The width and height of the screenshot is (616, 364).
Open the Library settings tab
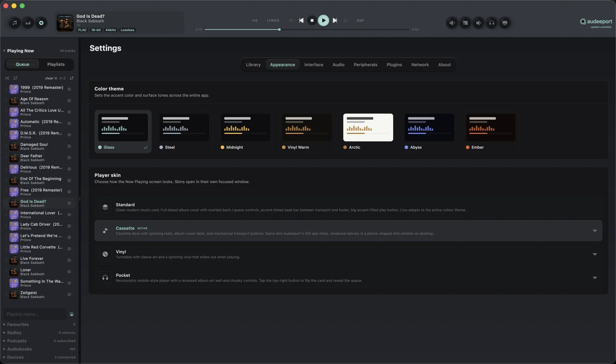253,65
